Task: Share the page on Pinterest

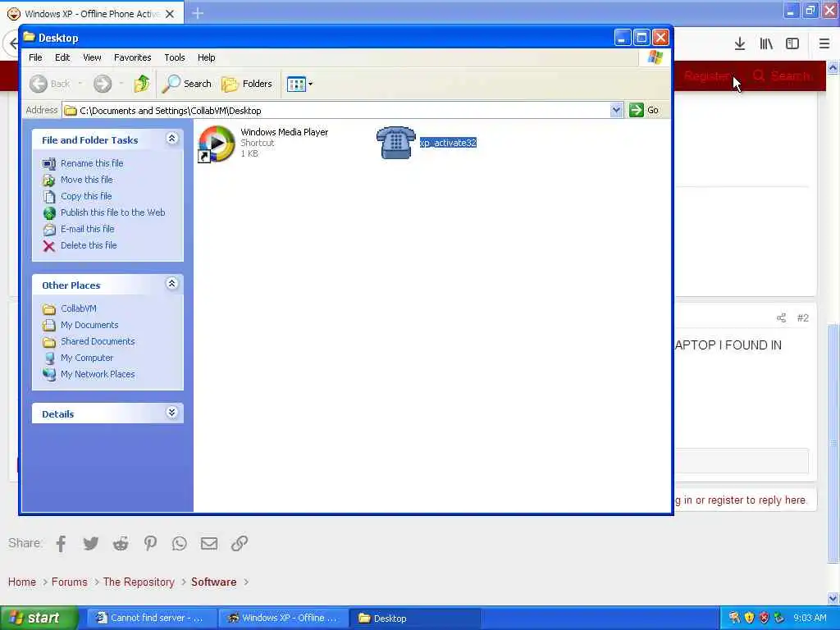Action: [150, 543]
